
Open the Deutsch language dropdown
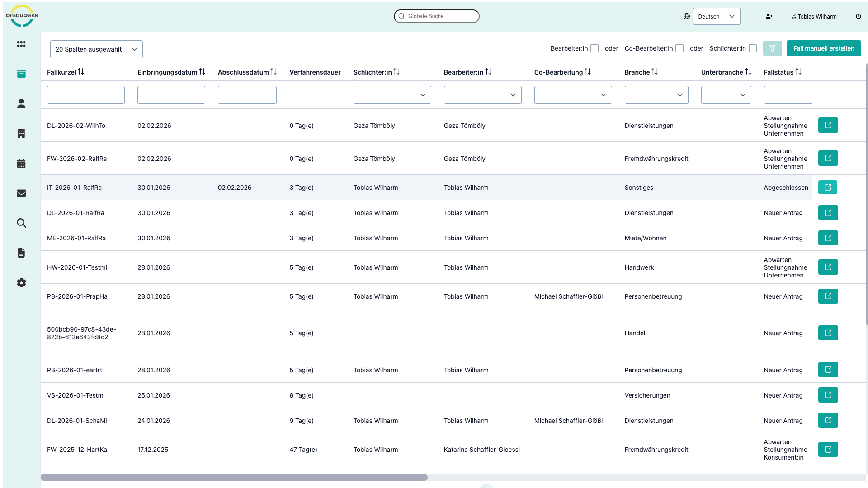coord(716,16)
